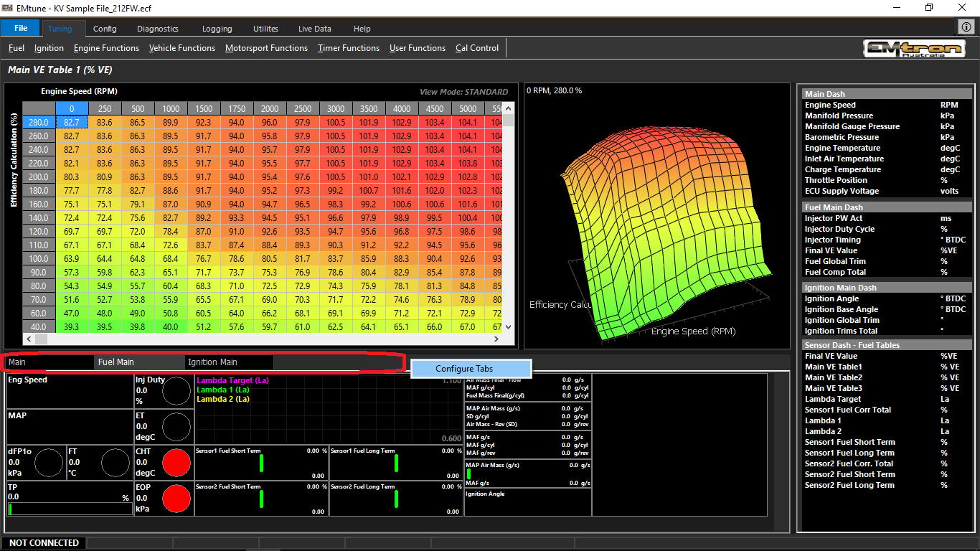Switch to the Config tab
The height and width of the screenshot is (551, 980).
click(x=105, y=29)
